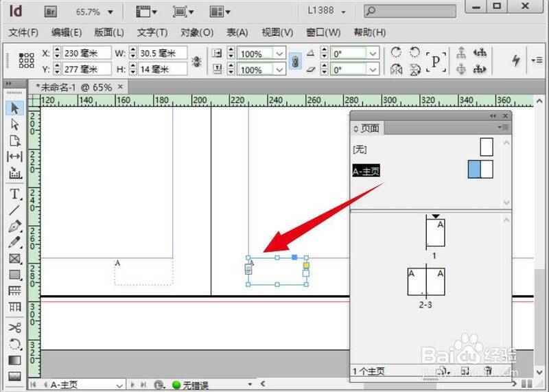Toggle the reference point locator grid
This screenshot has height=392, width=549.
tap(27, 61)
